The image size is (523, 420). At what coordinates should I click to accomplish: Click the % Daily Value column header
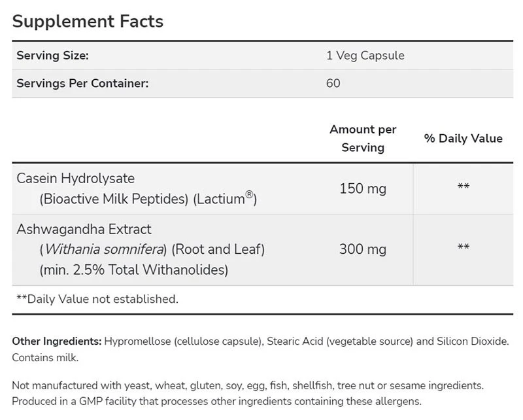pos(463,138)
